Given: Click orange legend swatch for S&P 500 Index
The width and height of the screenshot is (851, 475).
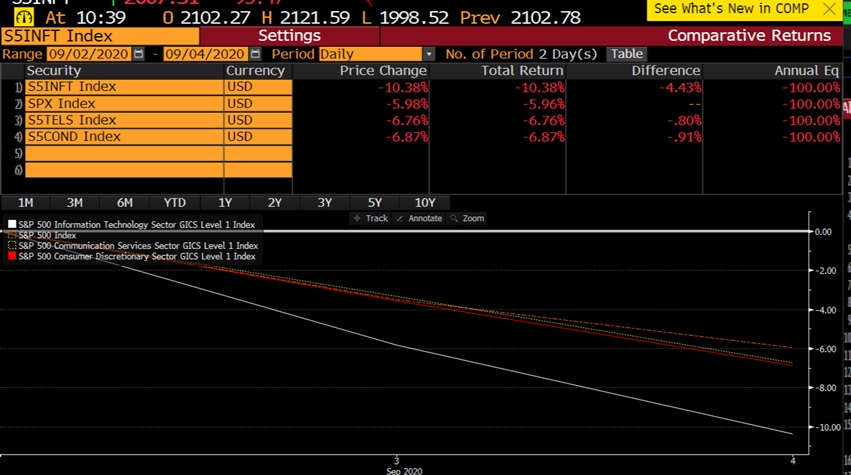Looking at the screenshot, I should (x=12, y=235).
